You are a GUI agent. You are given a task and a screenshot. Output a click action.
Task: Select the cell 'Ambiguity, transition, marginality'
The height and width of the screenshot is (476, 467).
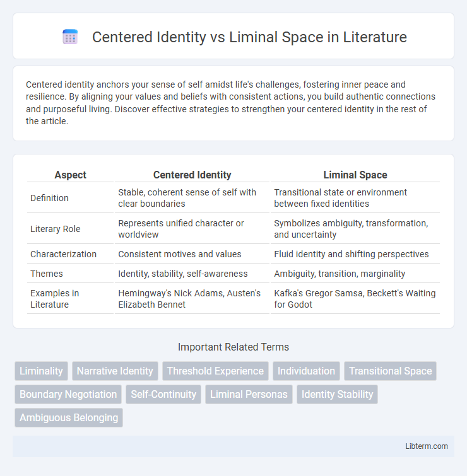point(355,274)
